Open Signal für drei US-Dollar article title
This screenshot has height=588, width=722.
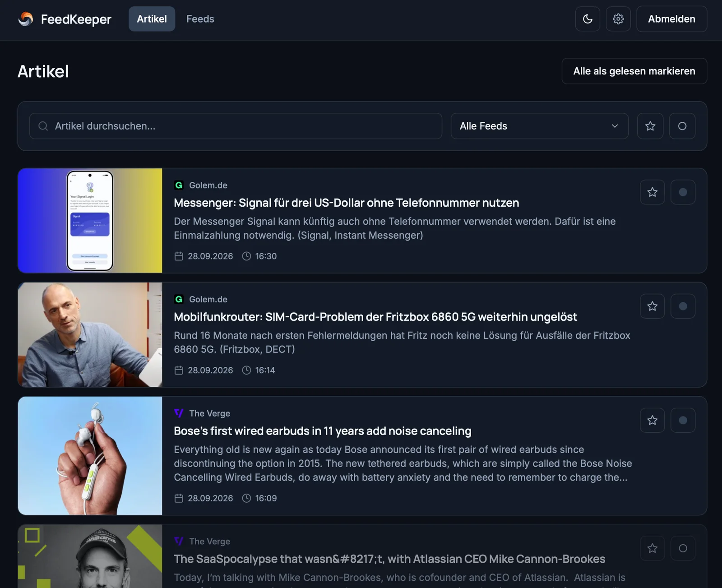coord(347,203)
